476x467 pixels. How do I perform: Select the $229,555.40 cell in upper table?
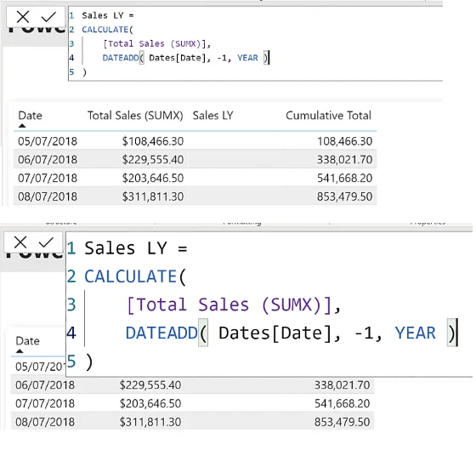tap(153, 160)
